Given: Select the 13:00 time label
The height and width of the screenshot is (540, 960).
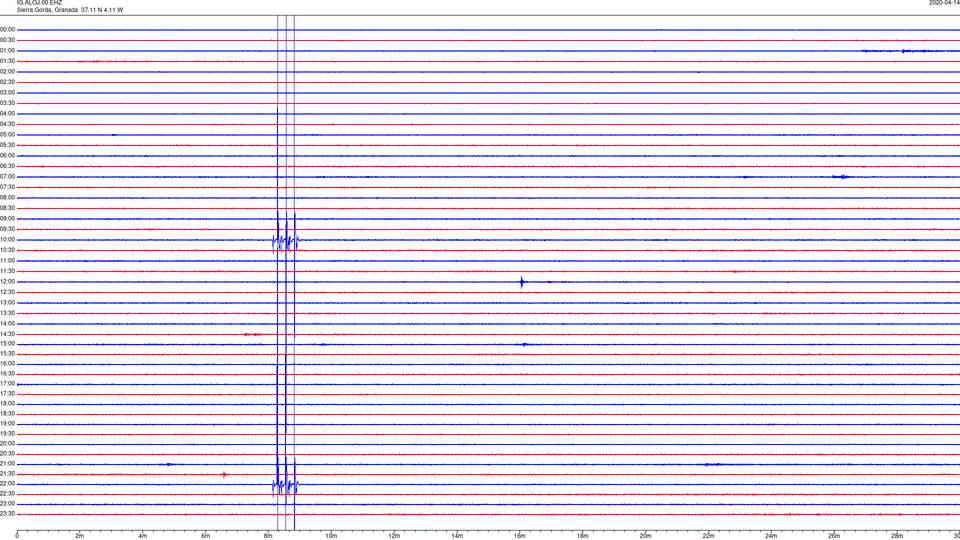Looking at the screenshot, I should pos(7,302).
